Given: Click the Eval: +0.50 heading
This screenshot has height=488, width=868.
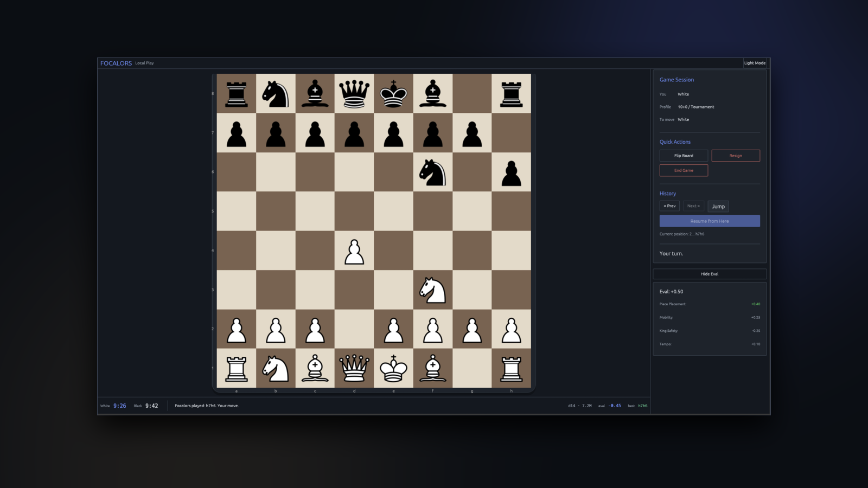Looking at the screenshot, I should click(x=671, y=292).
